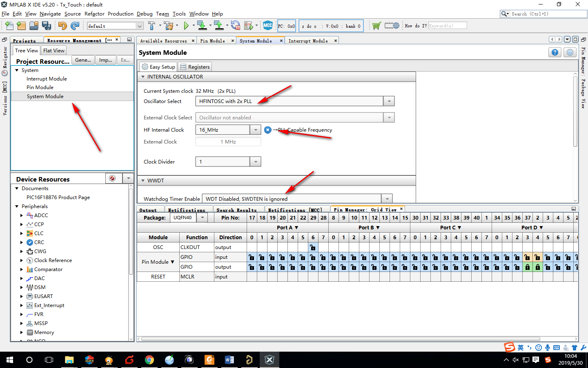Click the Undo arrow icon
Viewport: 588px width, 368px height.
62,26
